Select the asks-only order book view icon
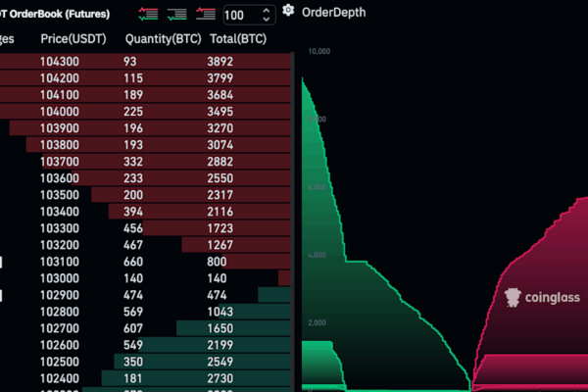 (206, 15)
